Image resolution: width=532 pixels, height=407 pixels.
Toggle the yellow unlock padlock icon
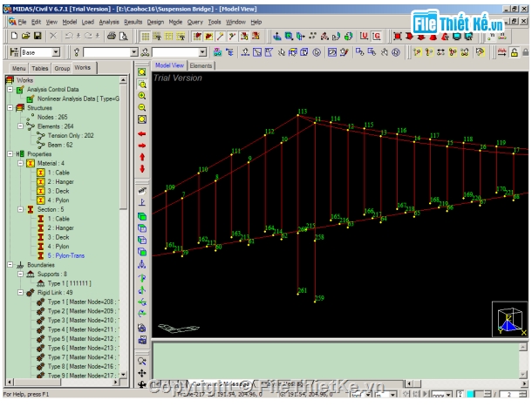(515, 52)
